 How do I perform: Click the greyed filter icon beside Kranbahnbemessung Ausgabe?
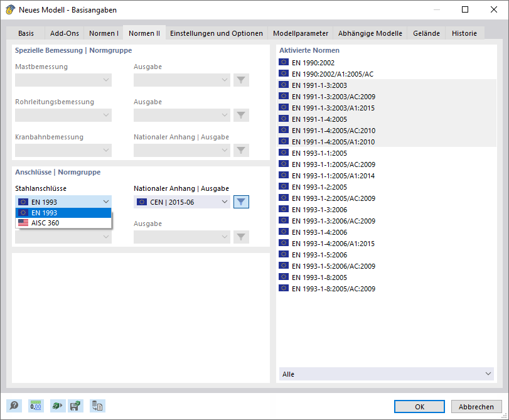(x=241, y=150)
